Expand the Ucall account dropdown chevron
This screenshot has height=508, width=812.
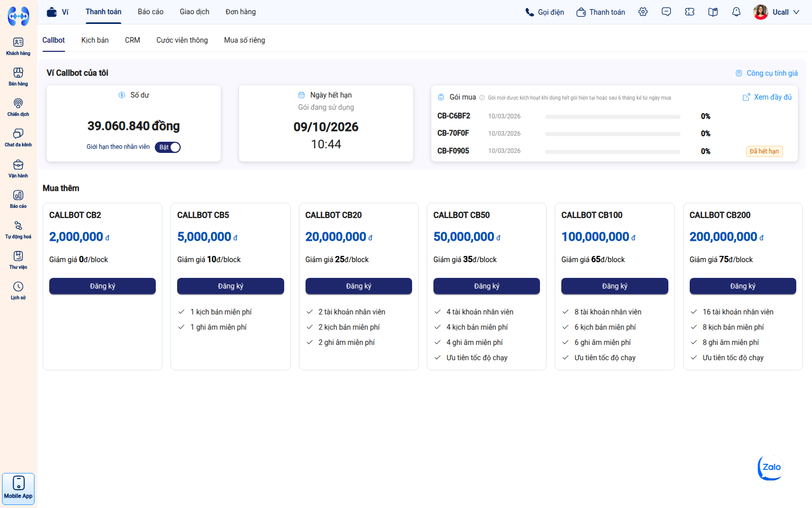pyautogui.click(x=796, y=12)
